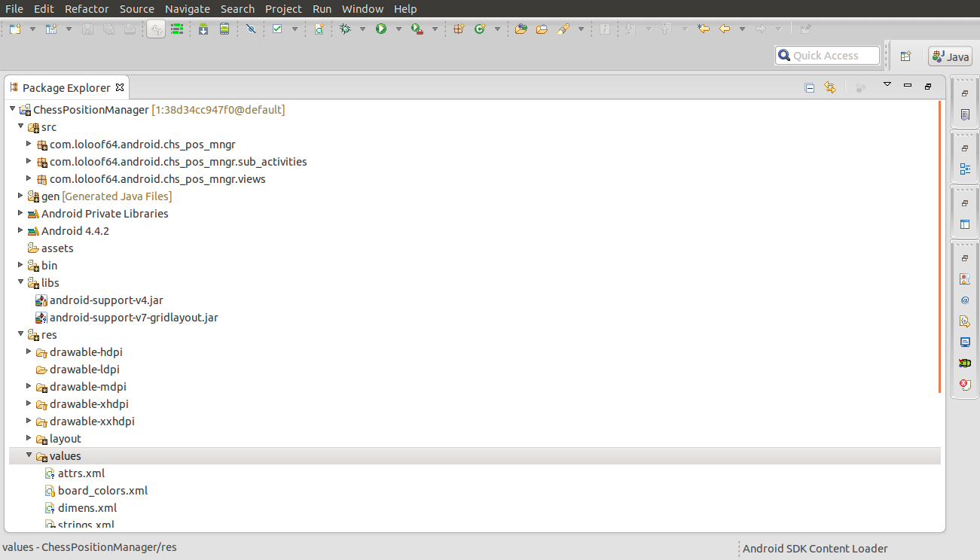Click the Quick Access search field
Viewport: 980px width, 560px height.
[x=827, y=56]
